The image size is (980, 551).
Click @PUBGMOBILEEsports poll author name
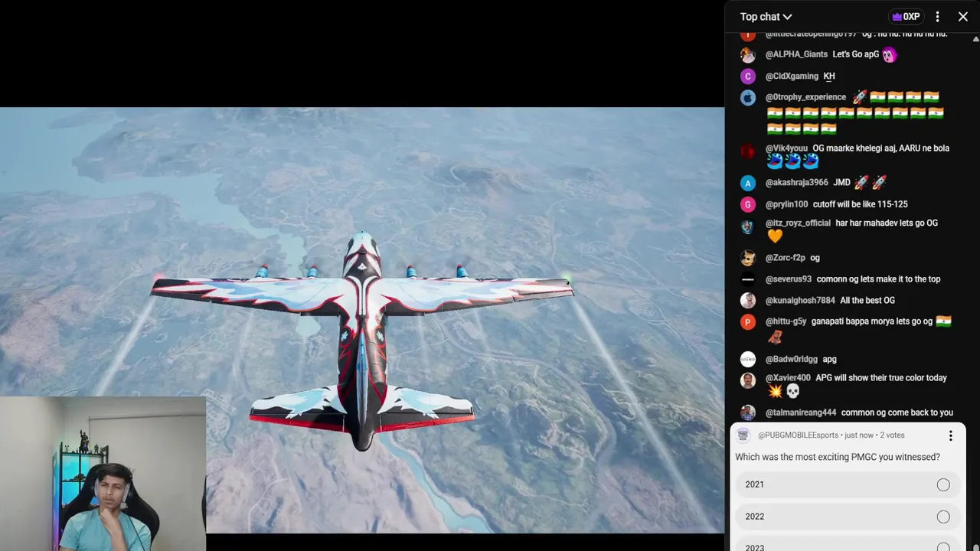coord(798,435)
